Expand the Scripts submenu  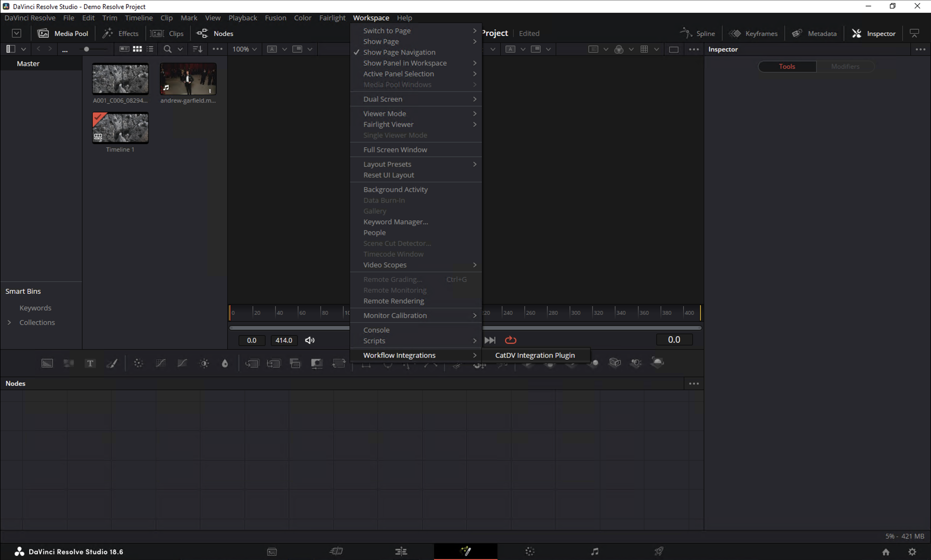click(x=416, y=341)
